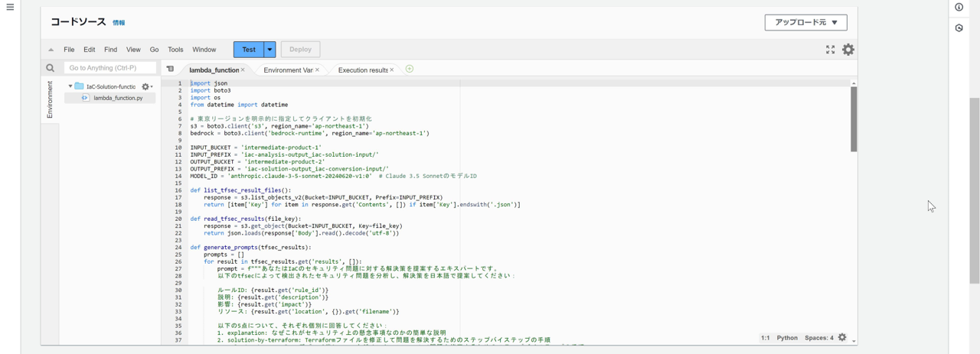The width and height of the screenshot is (980, 354).
Task: Change the Spaces: 4 indentation setting
Action: click(818, 337)
